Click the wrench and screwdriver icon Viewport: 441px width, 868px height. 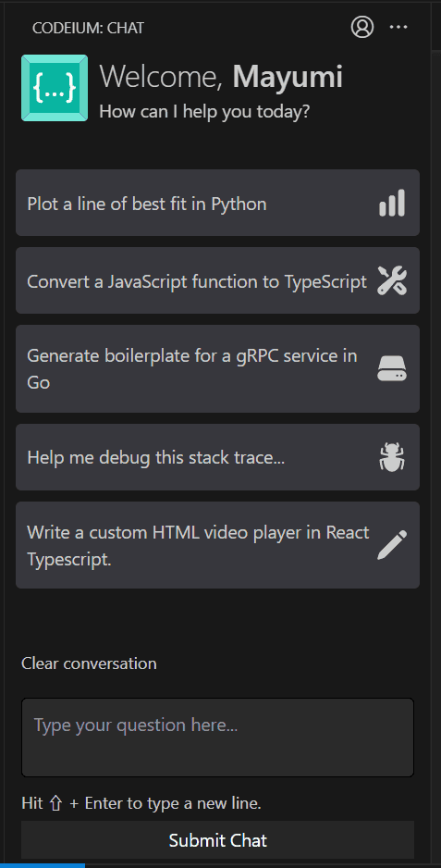tap(392, 280)
